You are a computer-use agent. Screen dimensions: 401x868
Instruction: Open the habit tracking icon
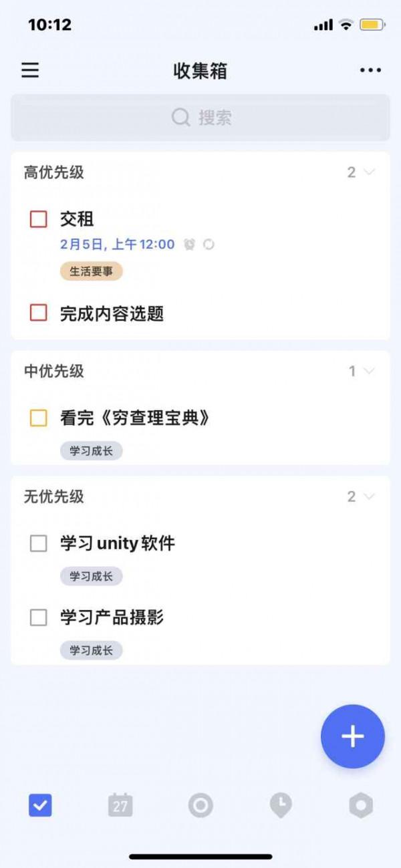tap(281, 805)
